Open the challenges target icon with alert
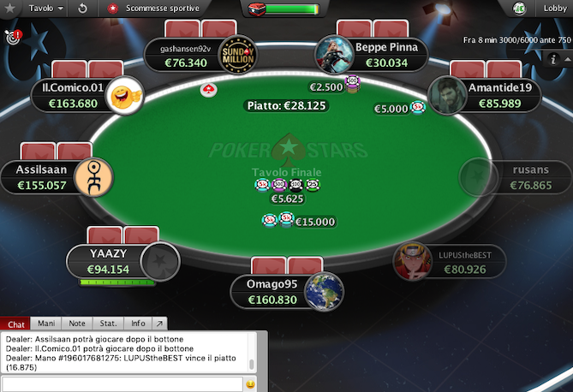Viewport: 573px width, 392px height. tap(13, 38)
